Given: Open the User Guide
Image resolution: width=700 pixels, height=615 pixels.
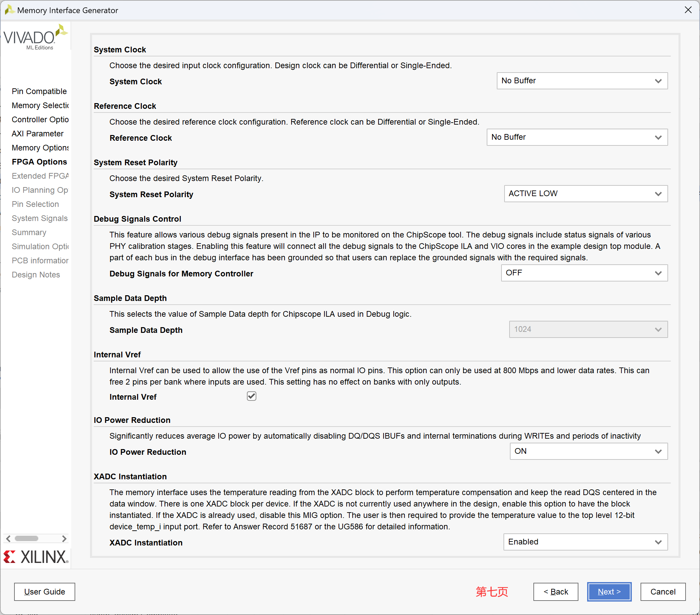Looking at the screenshot, I should (x=45, y=592).
